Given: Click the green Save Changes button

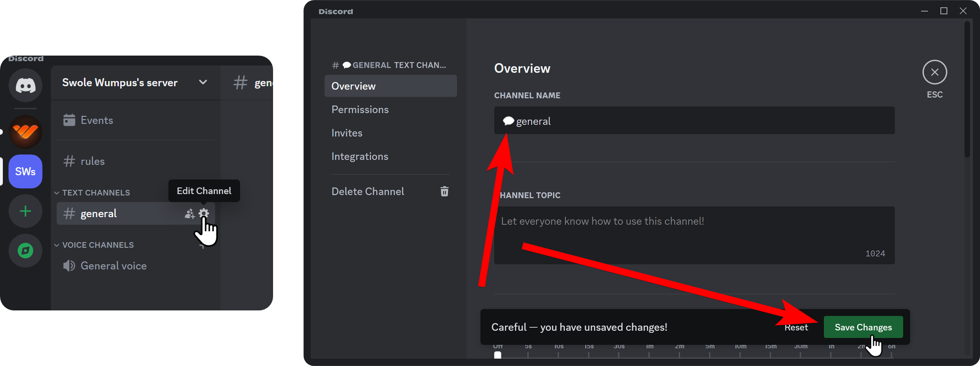Looking at the screenshot, I should point(863,327).
